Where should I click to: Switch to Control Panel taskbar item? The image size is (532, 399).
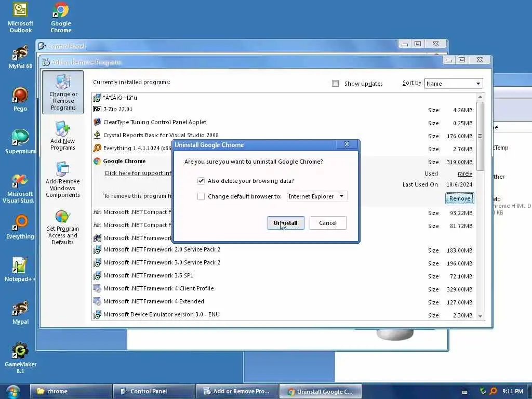point(154,391)
